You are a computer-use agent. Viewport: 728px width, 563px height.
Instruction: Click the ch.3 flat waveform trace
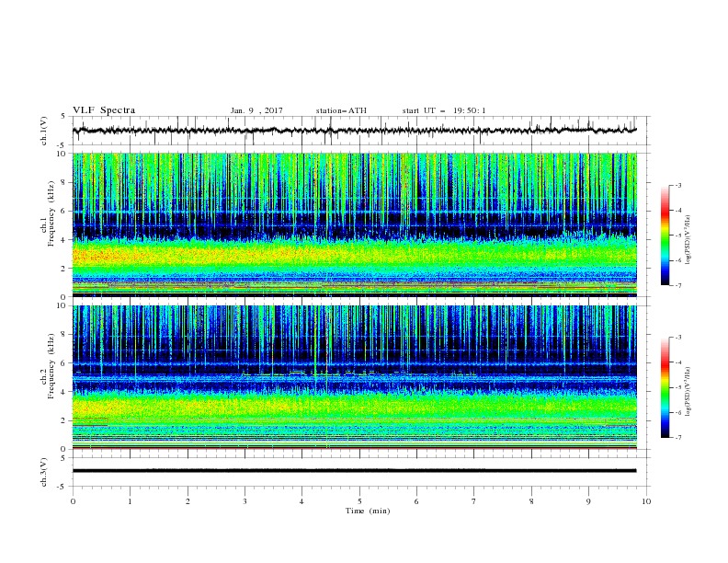tap(354, 471)
